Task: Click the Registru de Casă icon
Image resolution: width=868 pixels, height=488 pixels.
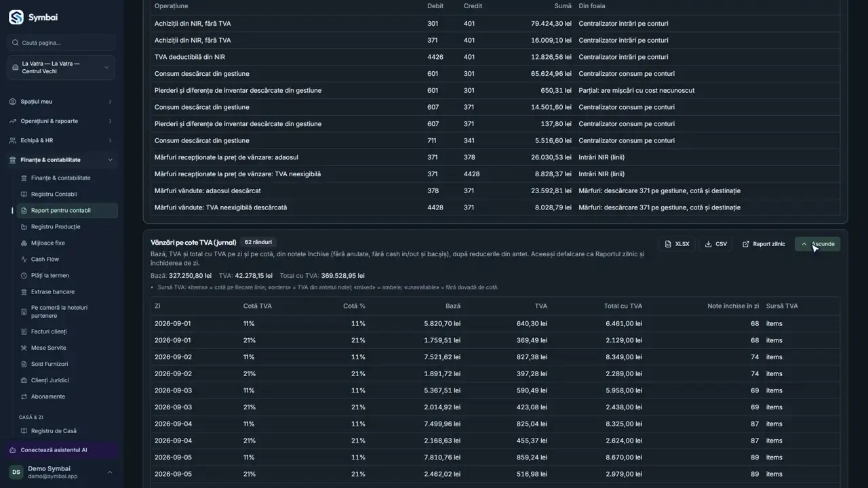Action: [x=24, y=431]
